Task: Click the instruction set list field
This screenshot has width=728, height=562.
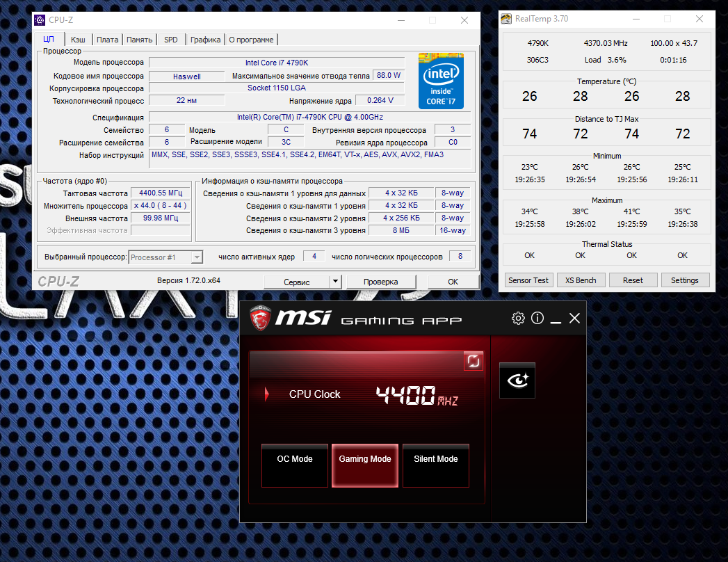Action: (309, 159)
